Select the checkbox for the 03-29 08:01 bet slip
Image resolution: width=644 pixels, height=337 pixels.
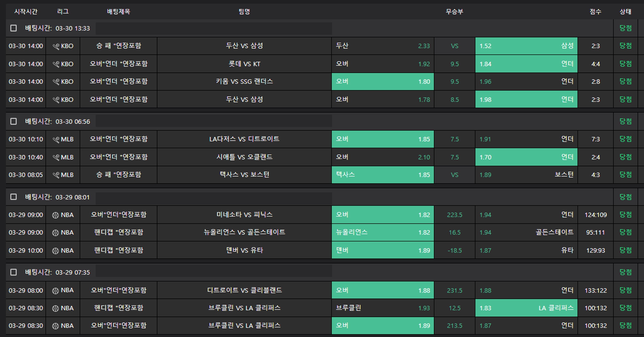click(13, 197)
